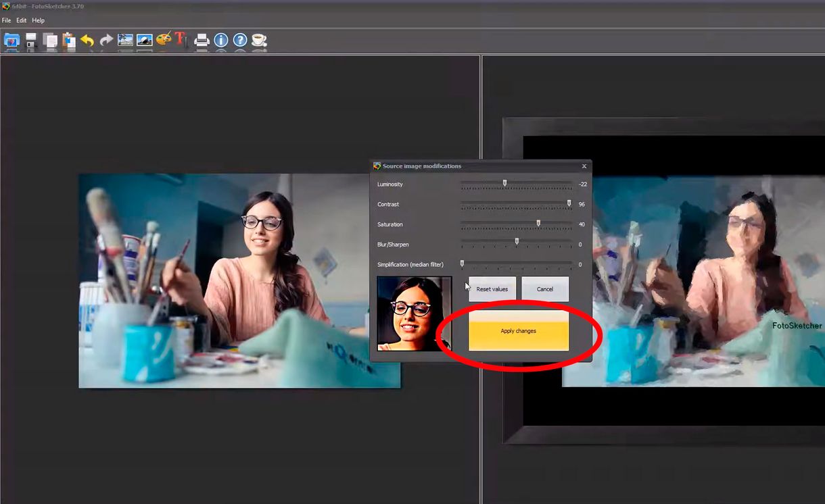Copy the image to clipboard
This screenshot has width=825, height=504.
49,41
